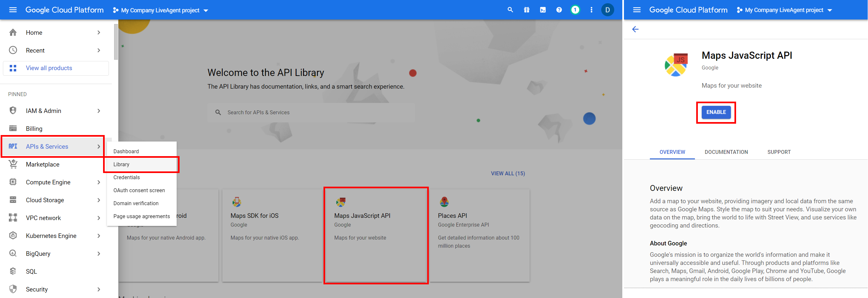Click the Billing card icon
Screen dimensions: 868x298
point(13,129)
